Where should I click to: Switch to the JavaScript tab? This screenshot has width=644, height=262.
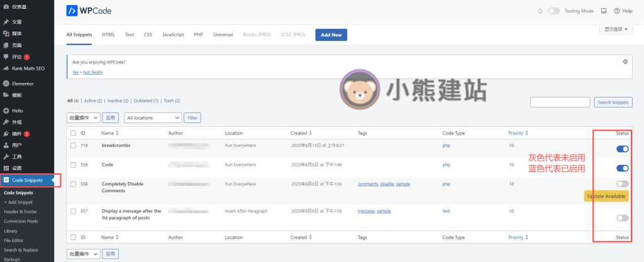[x=173, y=35]
